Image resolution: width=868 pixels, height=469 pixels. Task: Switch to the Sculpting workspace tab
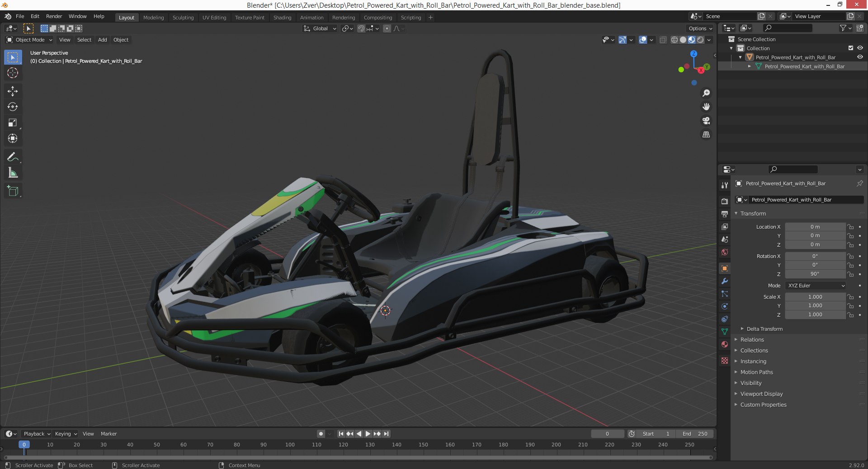pos(183,18)
